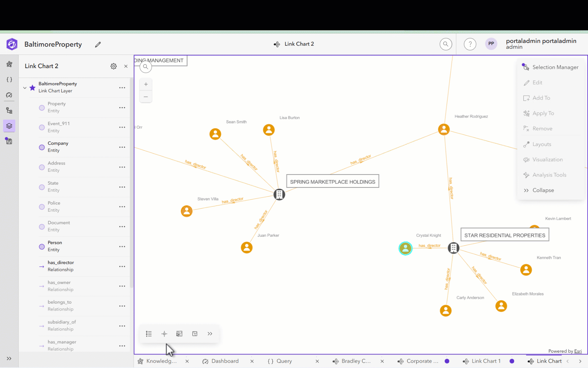Toggle visibility of Police entity
The width and height of the screenshot is (588, 368).
point(42,207)
